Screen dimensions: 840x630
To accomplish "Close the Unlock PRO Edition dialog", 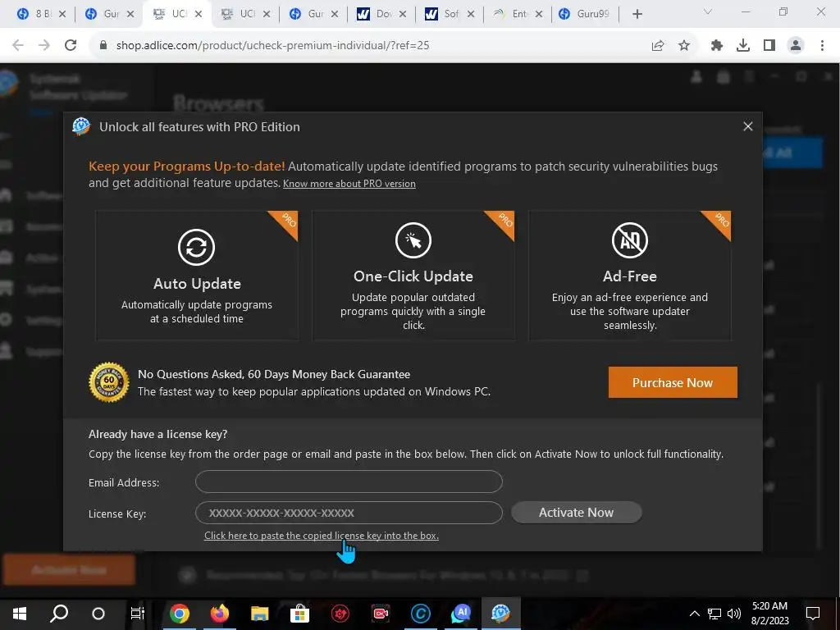I will (748, 126).
